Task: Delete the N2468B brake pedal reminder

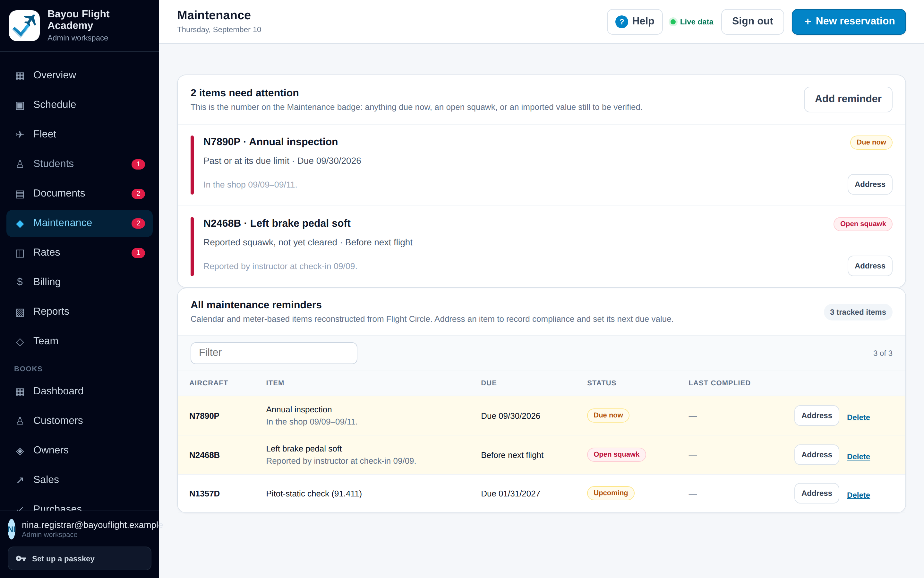Action: pyautogui.click(x=858, y=456)
